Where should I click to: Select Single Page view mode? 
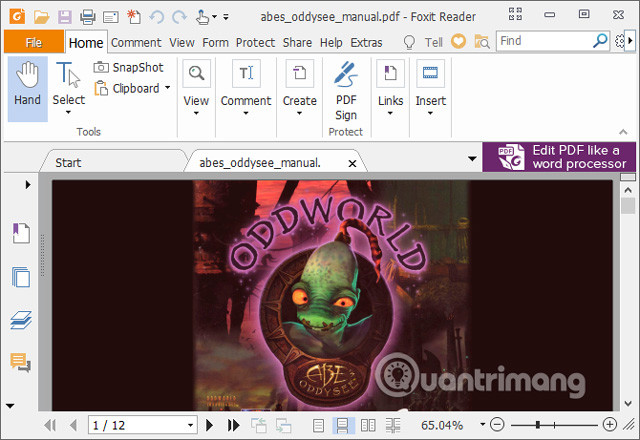pyautogui.click(x=318, y=426)
